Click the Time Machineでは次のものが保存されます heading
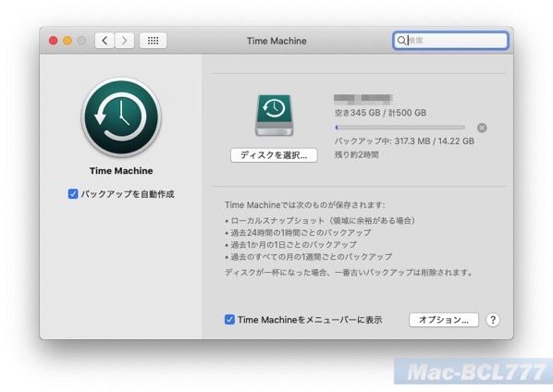The image size is (553, 392). click(x=305, y=205)
